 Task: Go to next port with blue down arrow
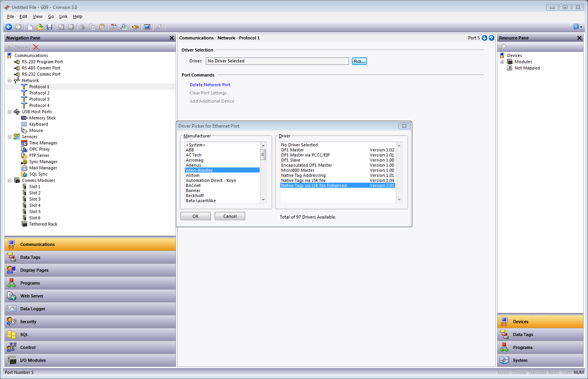(485, 38)
